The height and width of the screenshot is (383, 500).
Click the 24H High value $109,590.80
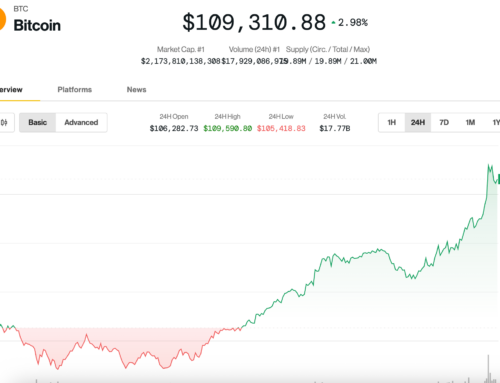[228, 128]
